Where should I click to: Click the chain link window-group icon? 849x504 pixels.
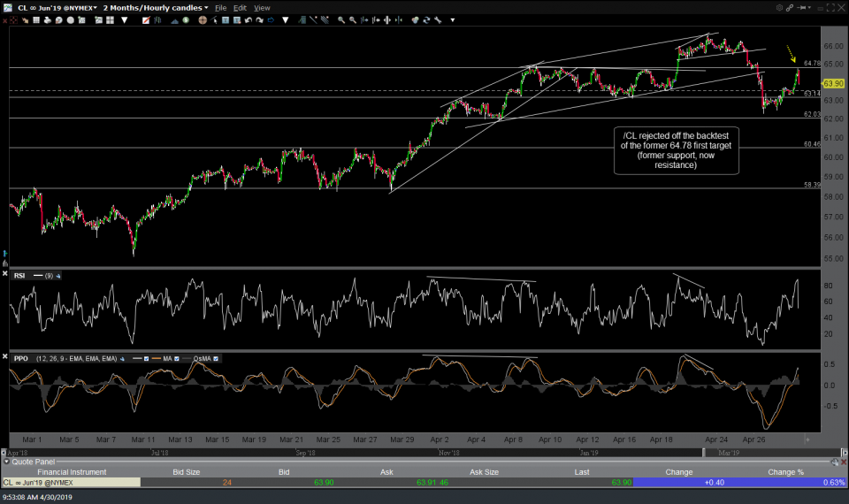790,8
